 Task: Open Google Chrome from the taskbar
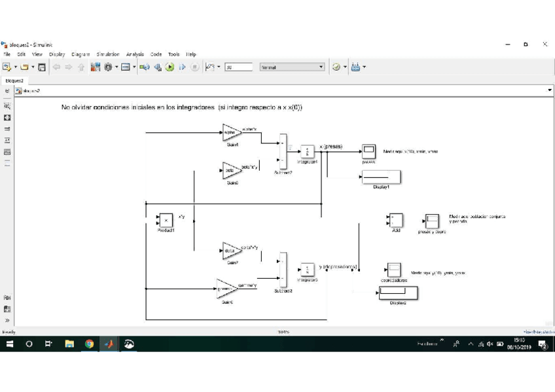tap(89, 344)
